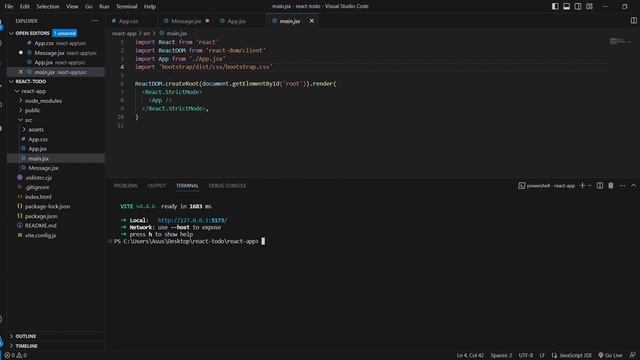Open Customize Layout icon in title bar
The height and width of the screenshot is (360, 640).
click(x=589, y=7)
